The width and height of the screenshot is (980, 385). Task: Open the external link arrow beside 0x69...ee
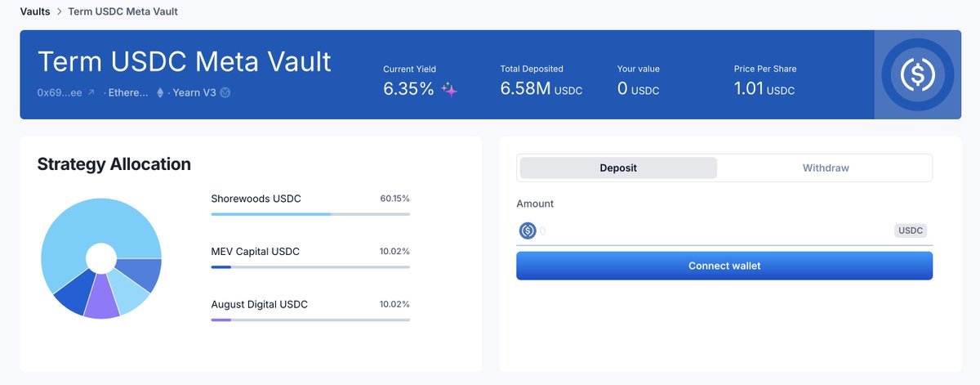tap(91, 92)
